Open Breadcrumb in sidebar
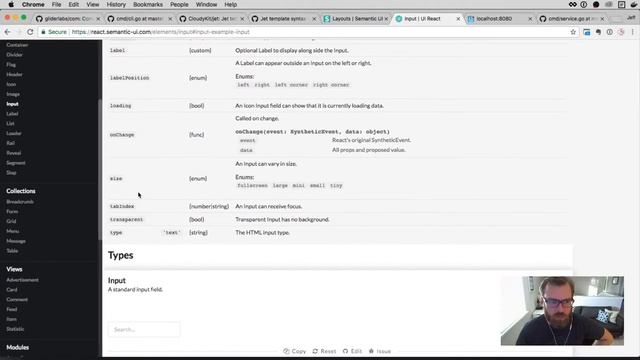 [x=20, y=202]
